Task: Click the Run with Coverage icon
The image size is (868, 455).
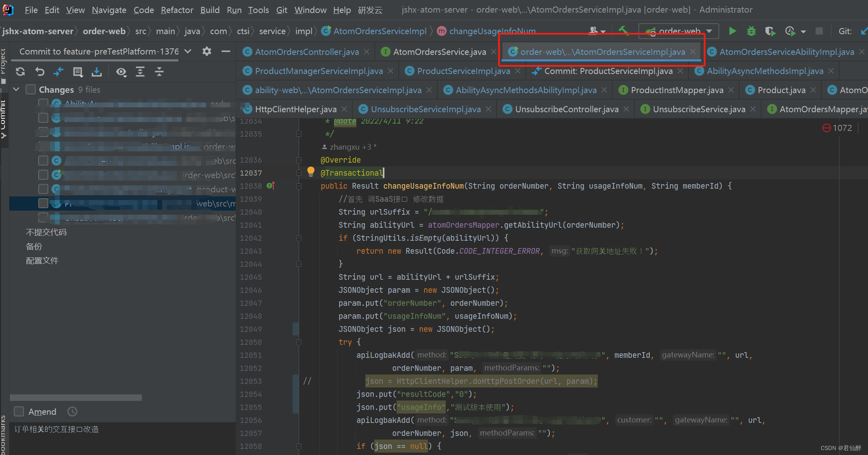Action: click(x=770, y=31)
